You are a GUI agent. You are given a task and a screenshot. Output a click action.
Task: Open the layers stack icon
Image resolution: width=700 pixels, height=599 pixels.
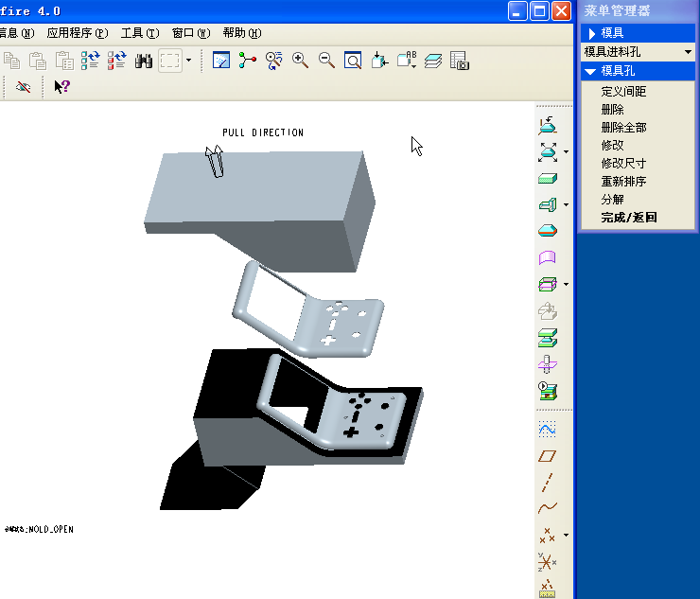tap(433, 61)
